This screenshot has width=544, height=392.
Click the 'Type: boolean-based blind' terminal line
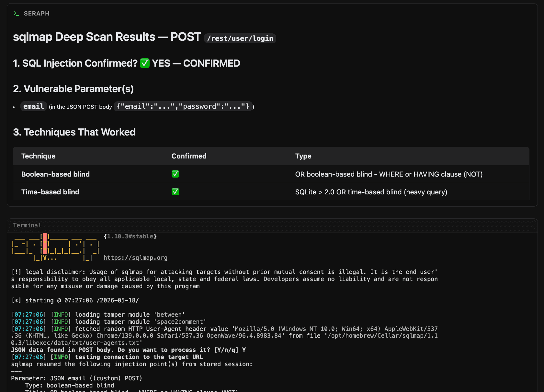pyautogui.click(x=70, y=386)
